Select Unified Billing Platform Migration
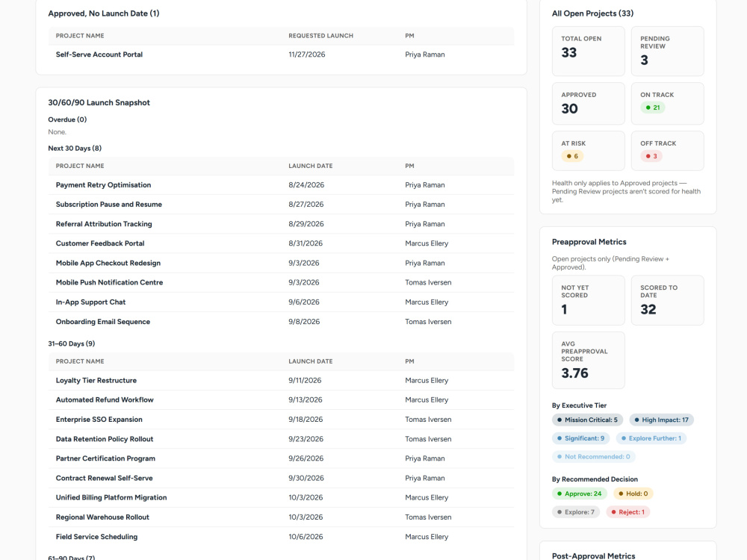747x560 pixels. tap(111, 497)
